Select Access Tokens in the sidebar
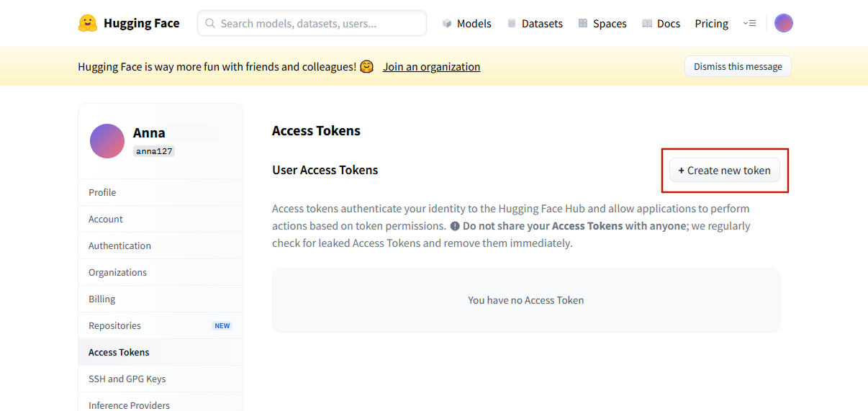This screenshot has height=411, width=868. (x=161, y=352)
